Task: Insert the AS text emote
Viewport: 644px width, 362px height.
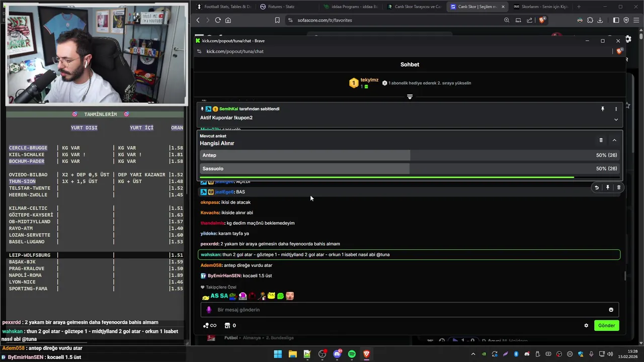Action: pos(215,296)
